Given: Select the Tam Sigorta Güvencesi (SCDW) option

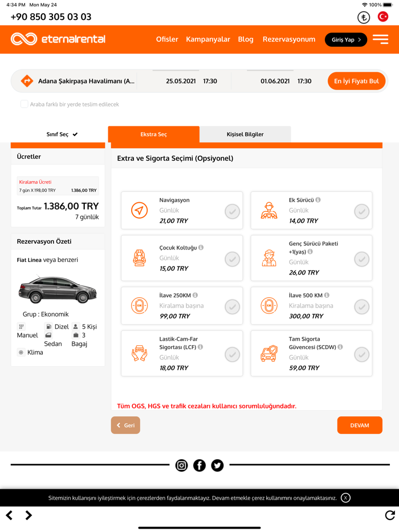Looking at the screenshot, I should [362, 354].
